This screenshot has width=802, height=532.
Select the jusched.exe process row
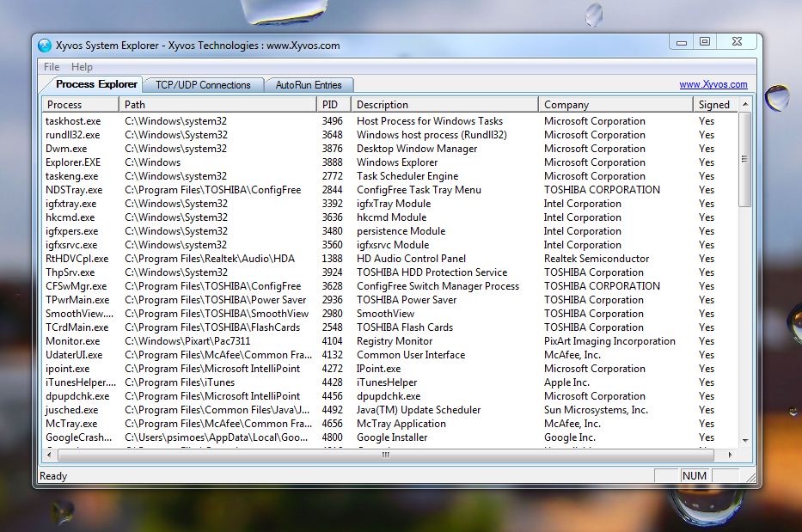pyautogui.click(x=389, y=410)
